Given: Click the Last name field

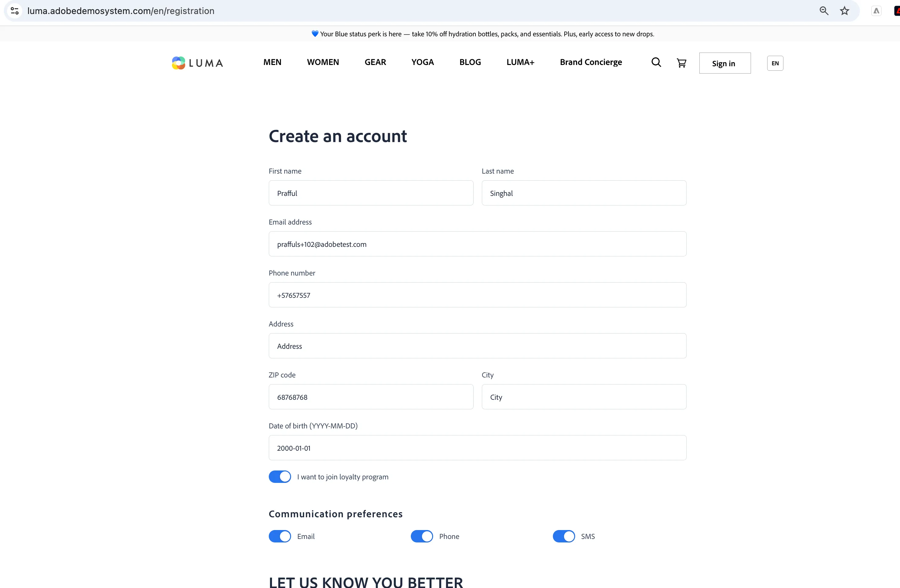Looking at the screenshot, I should click(x=584, y=193).
